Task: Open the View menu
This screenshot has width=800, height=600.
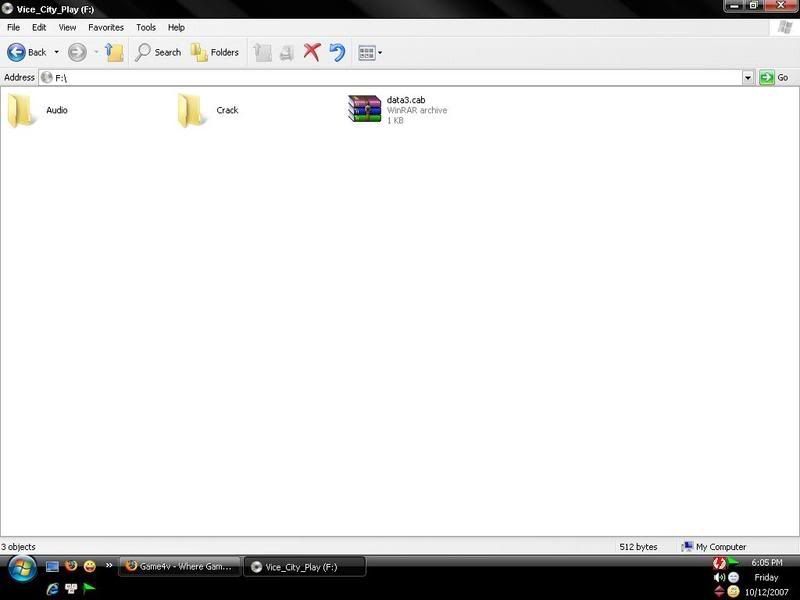Action: click(67, 28)
